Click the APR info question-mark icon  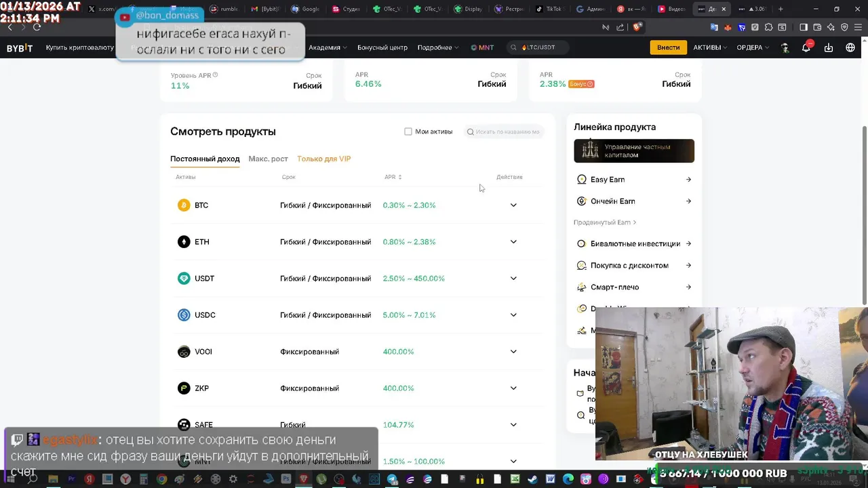click(x=215, y=75)
